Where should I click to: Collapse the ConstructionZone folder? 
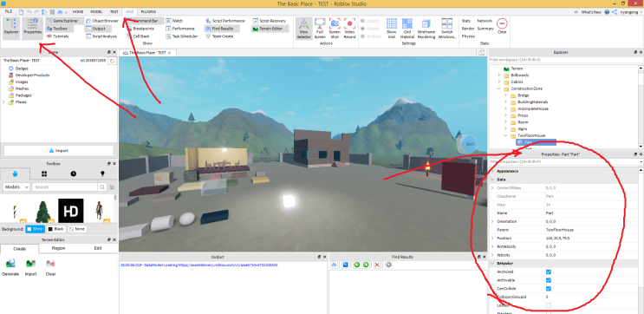coord(499,88)
